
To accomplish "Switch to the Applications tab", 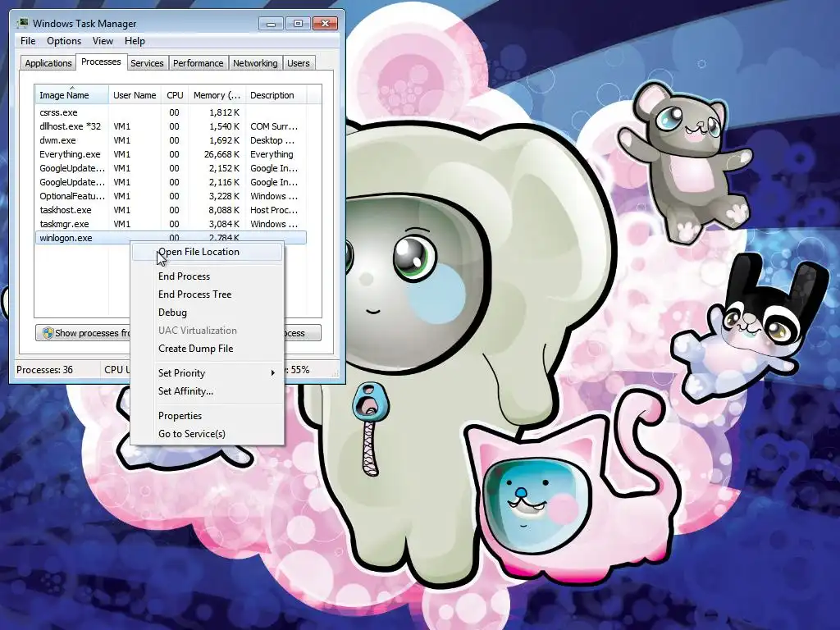I will 48,63.
